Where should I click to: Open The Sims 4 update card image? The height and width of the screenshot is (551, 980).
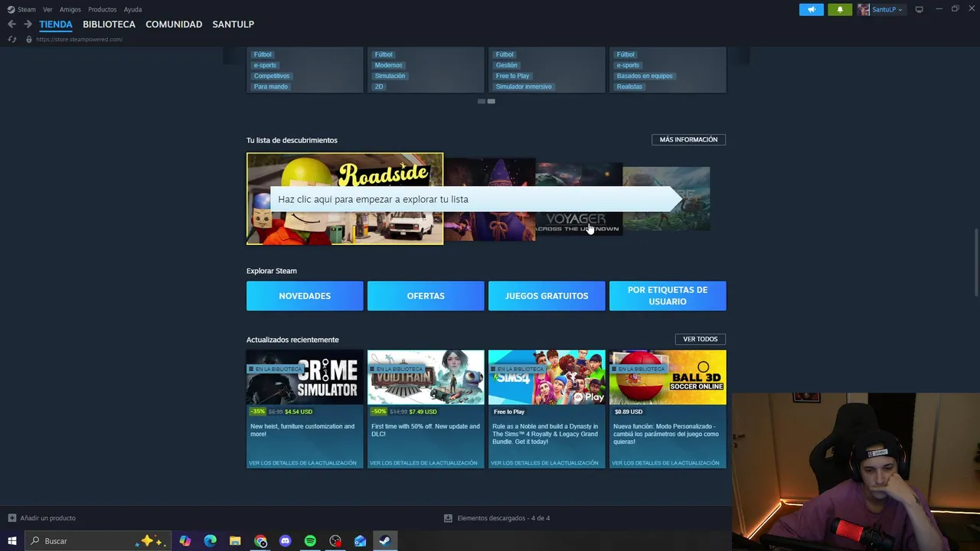point(547,377)
